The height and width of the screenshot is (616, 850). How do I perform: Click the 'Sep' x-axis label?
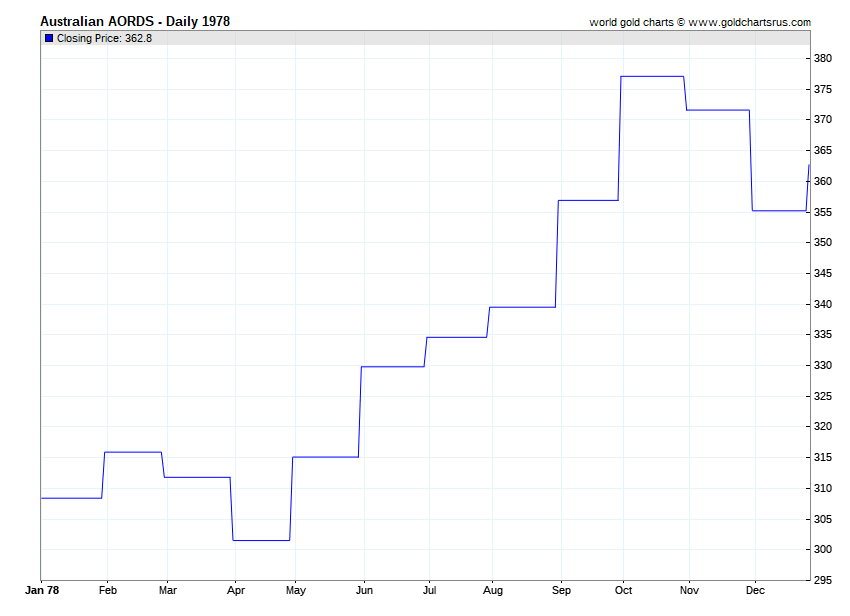(x=561, y=591)
